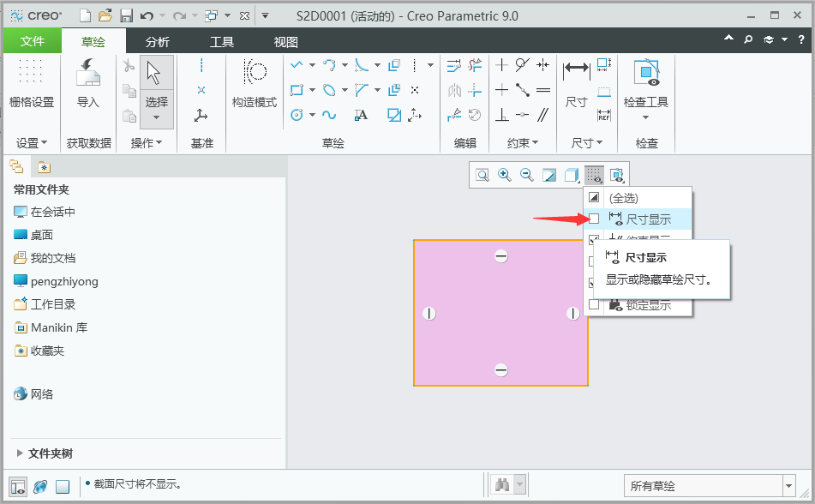Select the ellipse sketch tool
The height and width of the screenshot is (504, 815).
(x=329, y=90)
